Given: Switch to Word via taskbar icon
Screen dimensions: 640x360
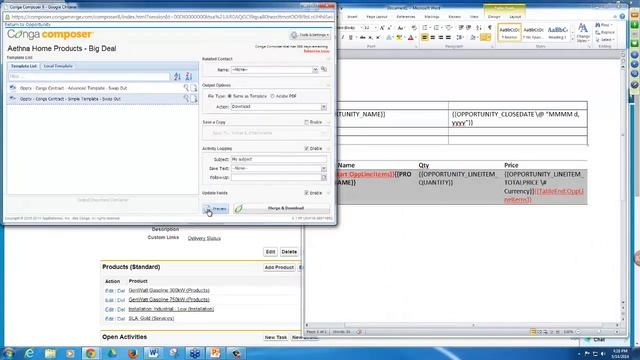Looking at the screenshot, I should (x=153, y=353).
